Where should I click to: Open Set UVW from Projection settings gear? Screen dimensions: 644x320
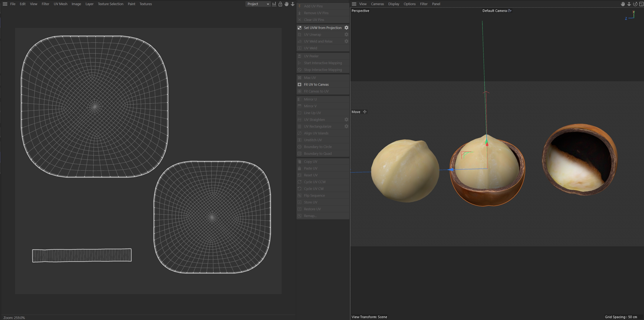pos(346,28)
